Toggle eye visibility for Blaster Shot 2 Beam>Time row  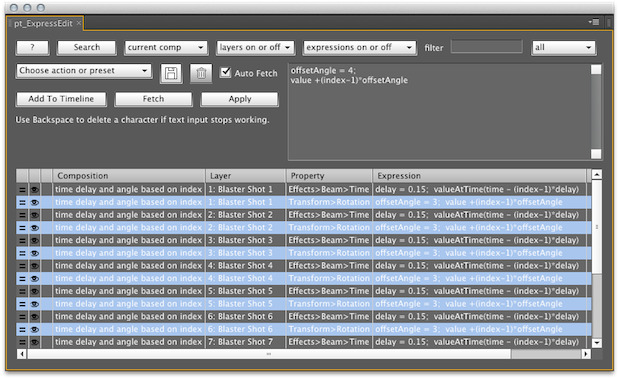pos(35,215)
